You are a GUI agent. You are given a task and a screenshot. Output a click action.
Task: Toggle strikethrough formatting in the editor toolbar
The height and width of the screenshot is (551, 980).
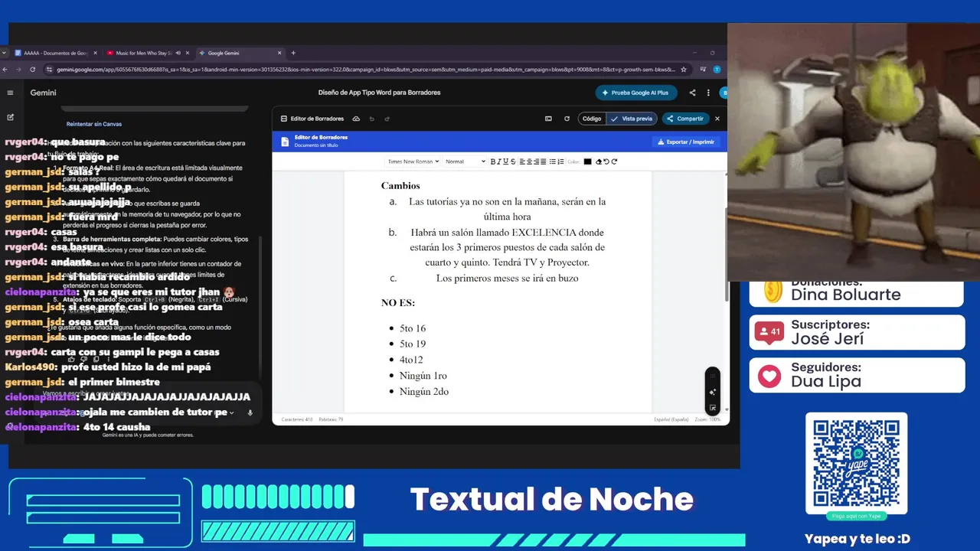pos(513,161)
